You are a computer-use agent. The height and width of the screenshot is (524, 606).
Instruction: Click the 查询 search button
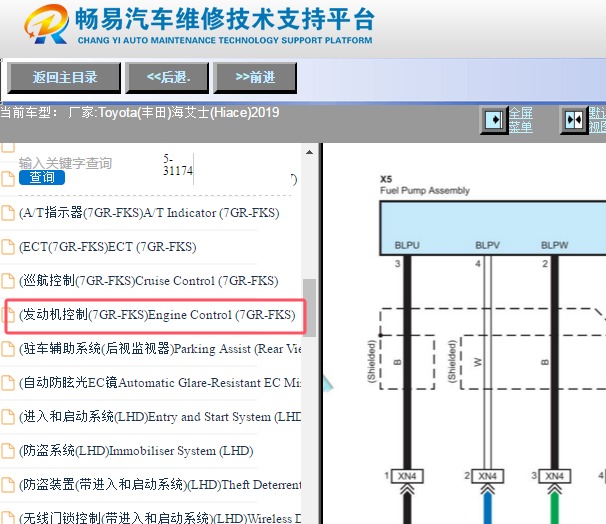point(42,177)
